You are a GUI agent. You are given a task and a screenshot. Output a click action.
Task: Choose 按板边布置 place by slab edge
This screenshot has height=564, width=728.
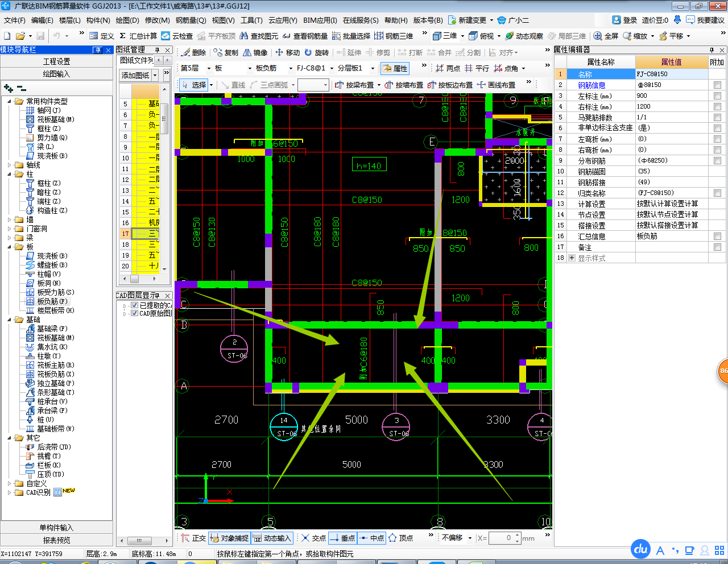point(450,85)
